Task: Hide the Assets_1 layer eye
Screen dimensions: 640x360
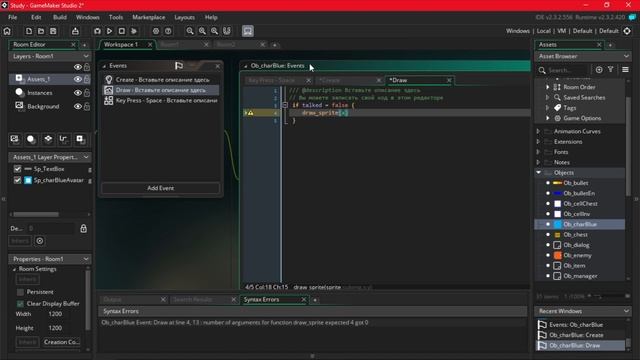Action: 78,79
